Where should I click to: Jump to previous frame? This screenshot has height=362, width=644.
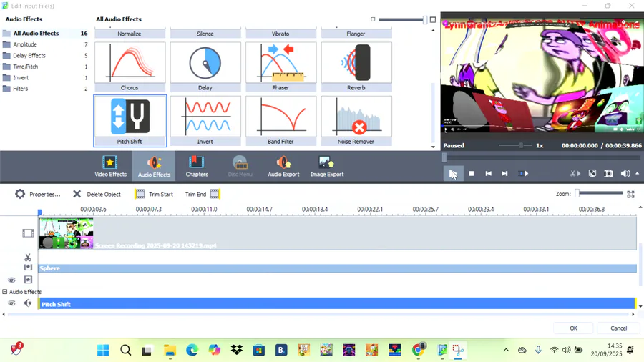tap(488, 174)
